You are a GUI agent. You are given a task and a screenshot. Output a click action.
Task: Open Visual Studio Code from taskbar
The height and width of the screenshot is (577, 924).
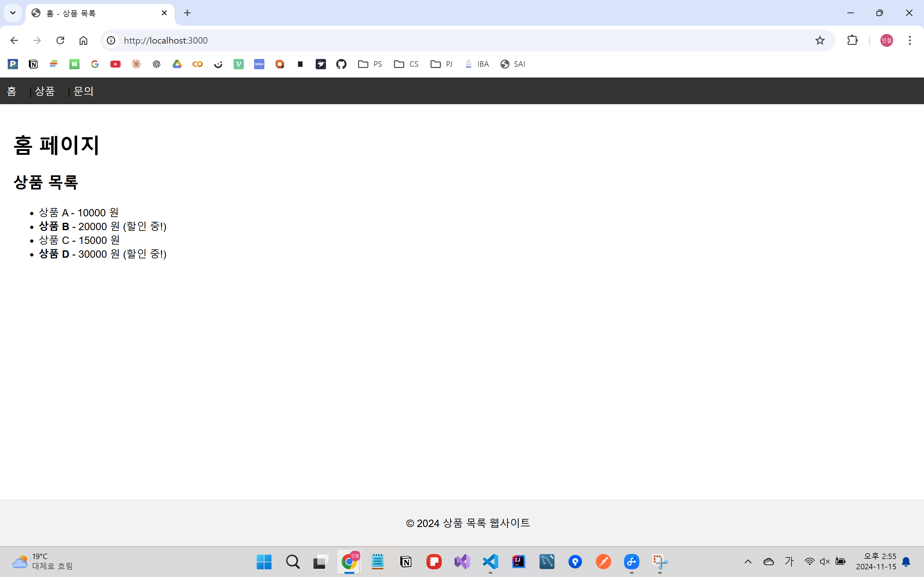tap(490, 561)
